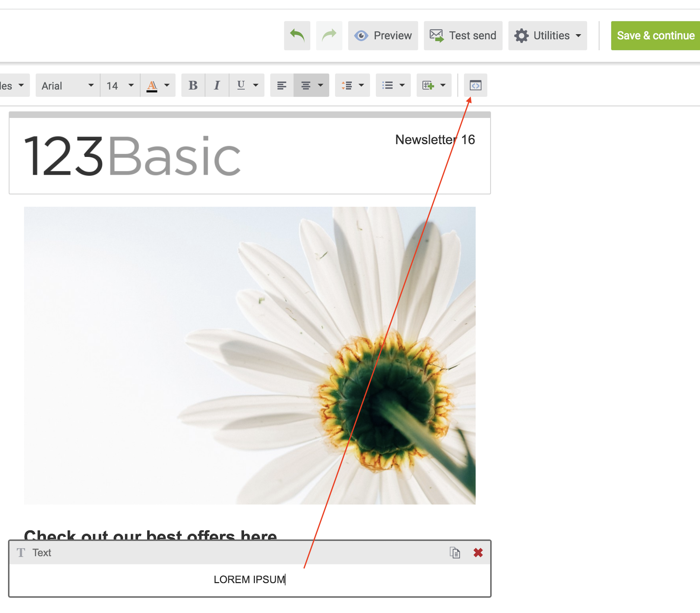Expand the underline options arrow
This screenshot has width=700, height=613.
point(256,85)
